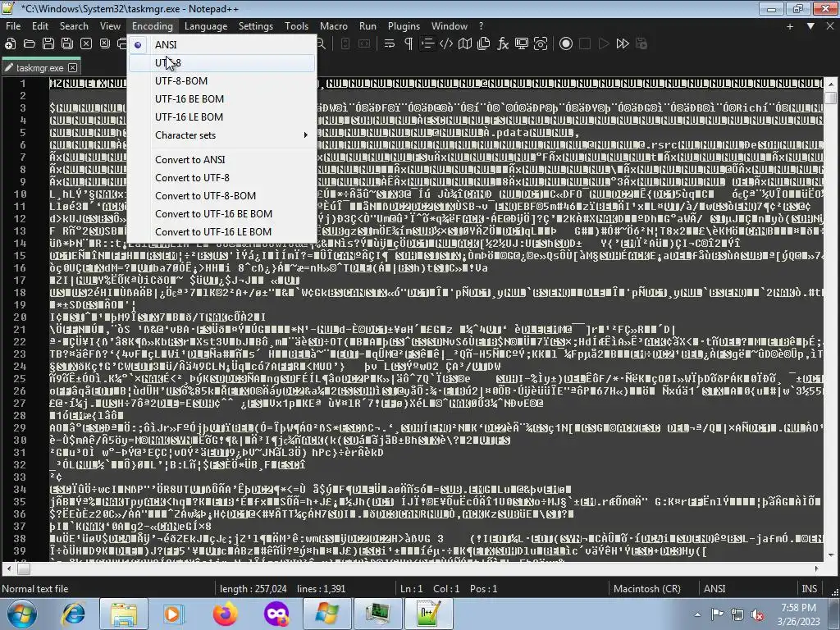
Task: Open the Edit menu
Action: (x=40, y=26)
